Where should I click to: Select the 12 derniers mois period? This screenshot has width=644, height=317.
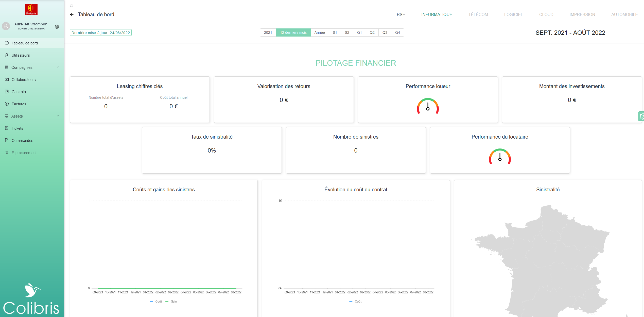293,32
